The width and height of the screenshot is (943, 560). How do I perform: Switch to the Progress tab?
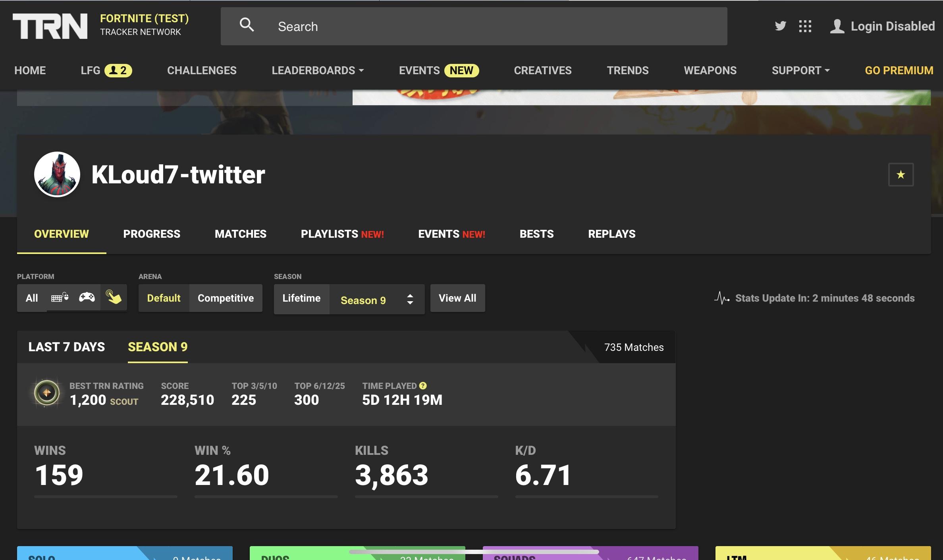coord(152,234)
